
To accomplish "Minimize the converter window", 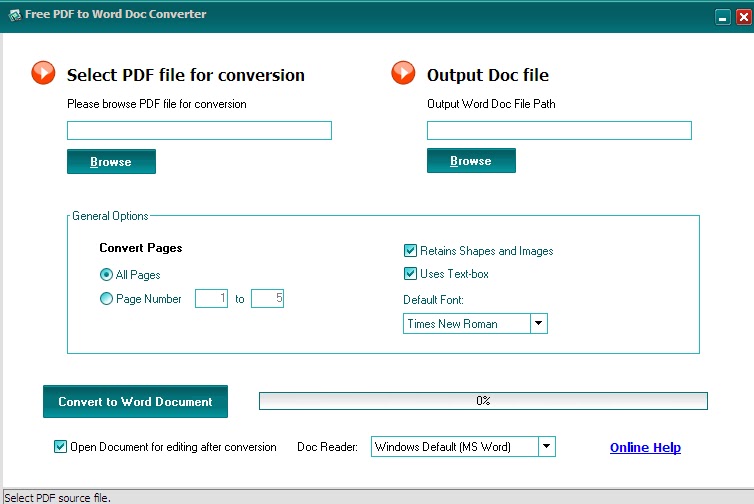I will pyautogui.click(x=722, y=17).
